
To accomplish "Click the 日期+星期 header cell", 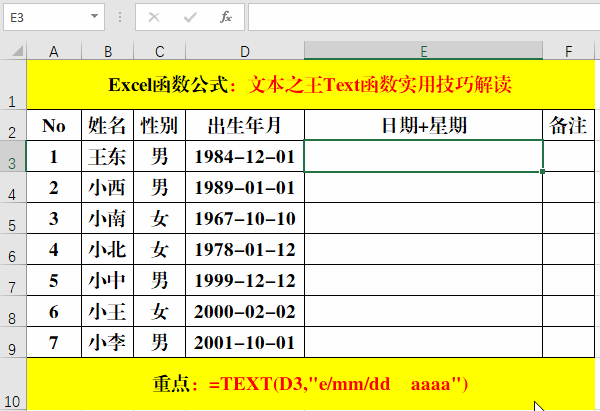I will point(424,125).
